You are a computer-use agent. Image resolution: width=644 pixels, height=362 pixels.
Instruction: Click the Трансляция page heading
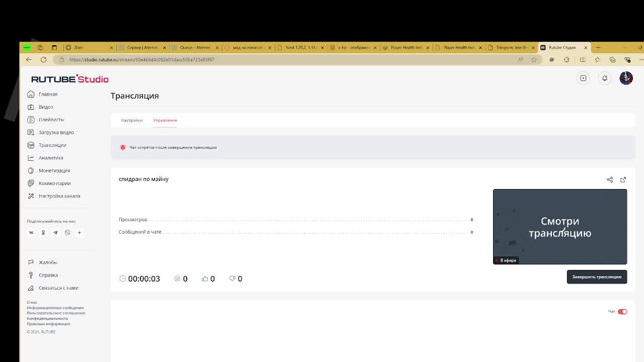click(135, 96)
